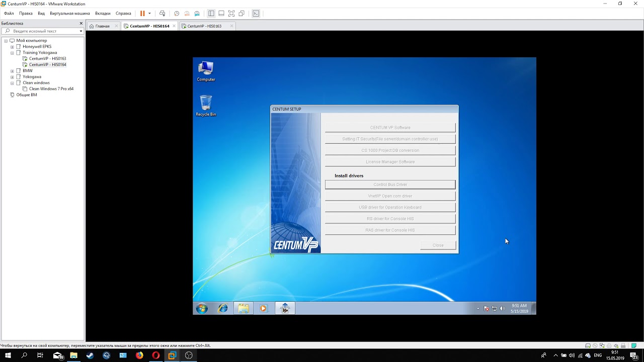This screenshot has width=644, height=362.
Task: Open the Вкладки menu
Action: [x=103, y=14]
